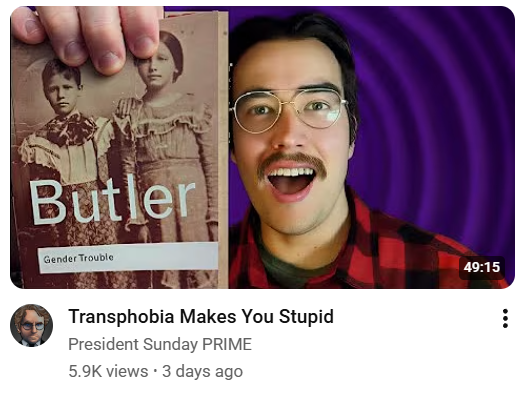This screenshot has height=400, width=523.
Task: Click the 'Gender Trouble' label on the book
Action: click(78, 258)
